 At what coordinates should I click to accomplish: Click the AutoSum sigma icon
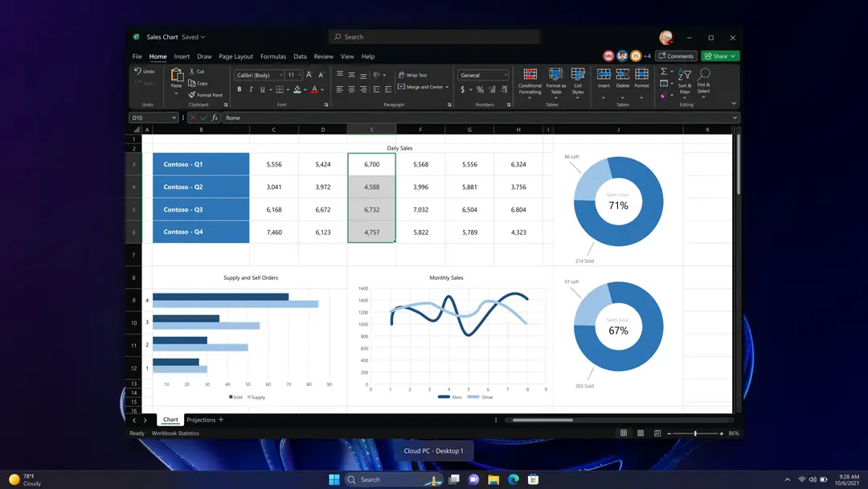point(664,72)
